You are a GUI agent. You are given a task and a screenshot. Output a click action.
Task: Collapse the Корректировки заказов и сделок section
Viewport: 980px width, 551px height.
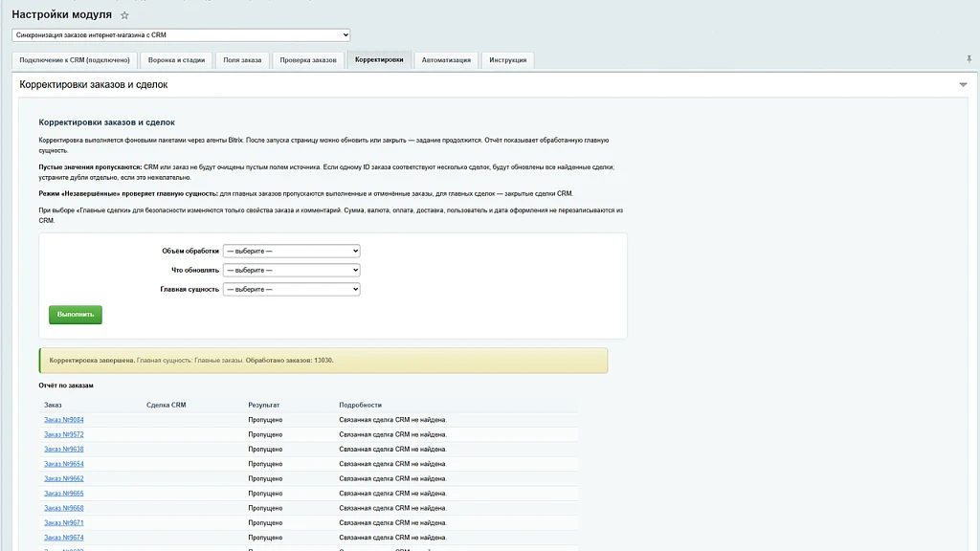click(x=963, y=84)
